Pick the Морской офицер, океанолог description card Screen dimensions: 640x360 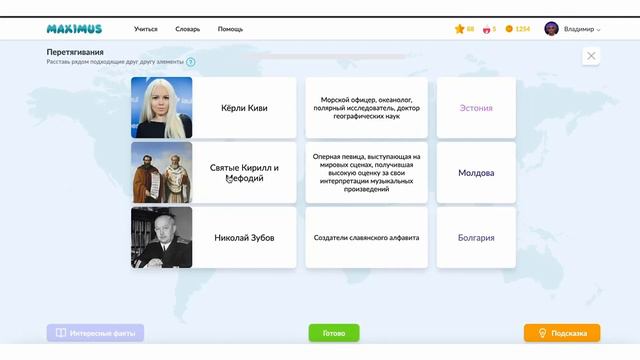(367, 108)
